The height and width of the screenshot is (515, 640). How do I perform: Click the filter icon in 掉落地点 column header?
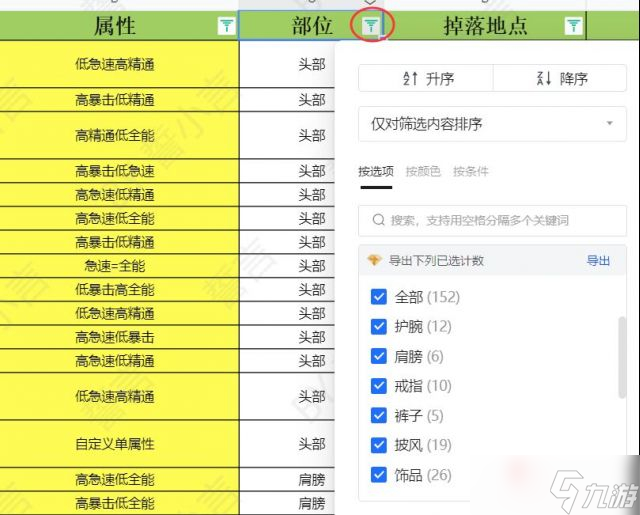tap(573, 27)
